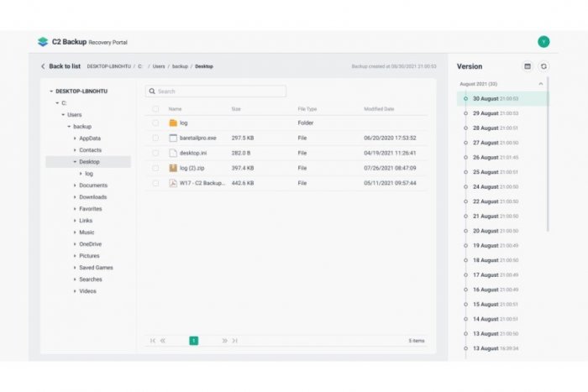588x392 pixels.
Task: Click the C2 Backup logo icon
Action: click(43, 42)
